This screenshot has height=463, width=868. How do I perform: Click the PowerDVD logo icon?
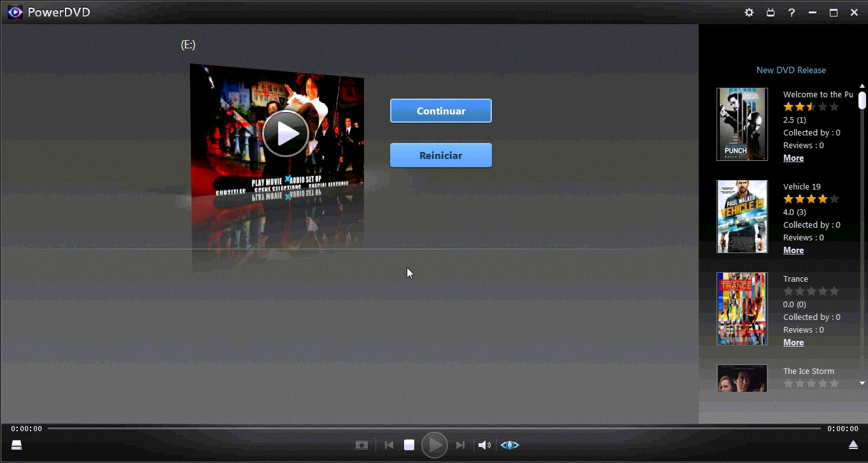click(x=15, y=12)
